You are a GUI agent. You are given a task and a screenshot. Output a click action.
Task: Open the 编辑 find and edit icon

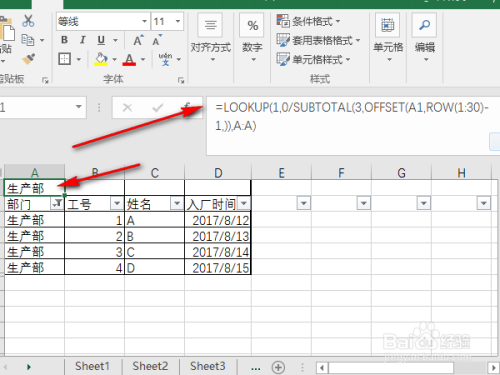[x=424, y=25]
